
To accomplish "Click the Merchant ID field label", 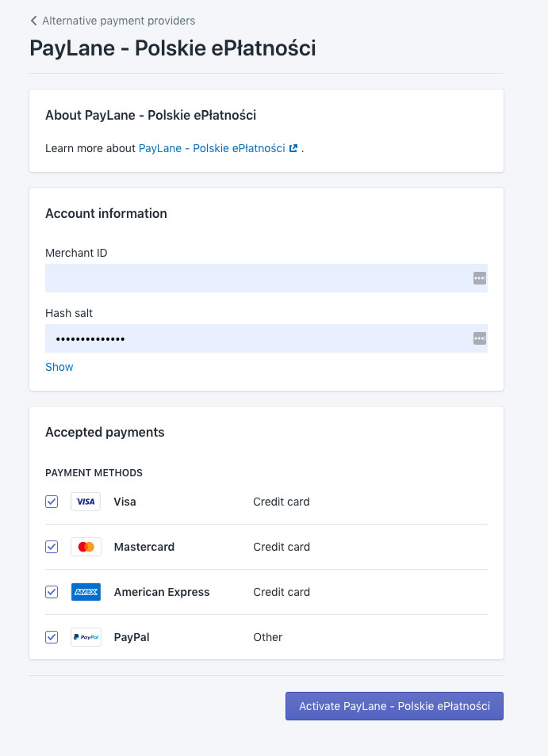I will click(76, 253).
